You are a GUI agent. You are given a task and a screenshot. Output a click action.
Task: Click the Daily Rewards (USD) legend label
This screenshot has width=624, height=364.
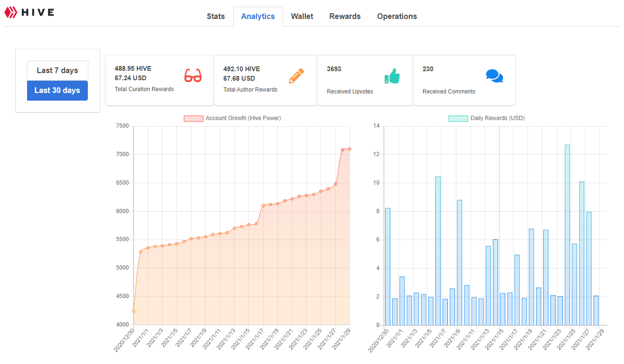click(x=498, y=118)
